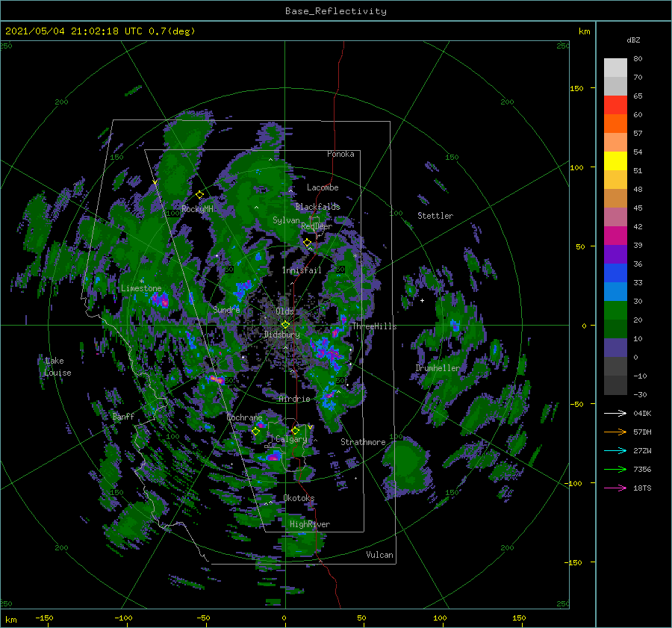Click the cyan 27ZW arrow legend symbol
Screen dimensions: 672x628
pos(615,450)
